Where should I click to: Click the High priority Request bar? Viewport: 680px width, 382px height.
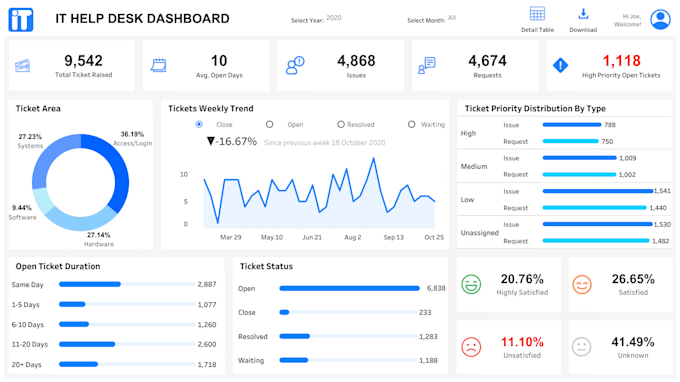click(x=571, y=141)
